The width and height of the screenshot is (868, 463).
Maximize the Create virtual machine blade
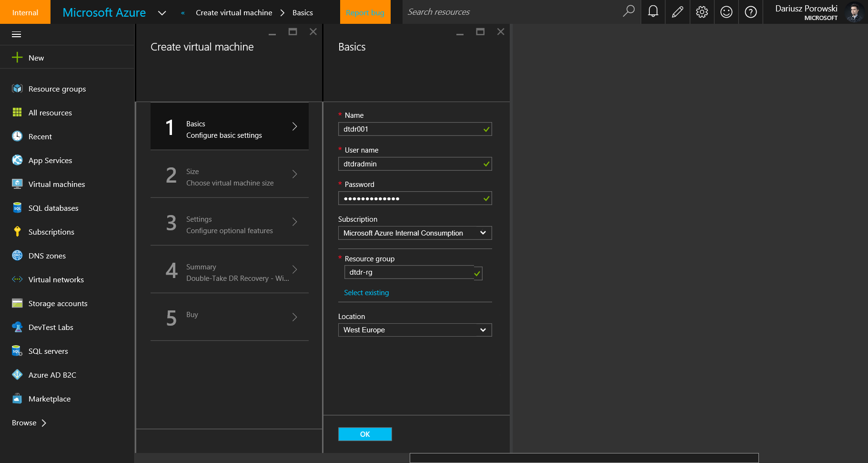293,31
